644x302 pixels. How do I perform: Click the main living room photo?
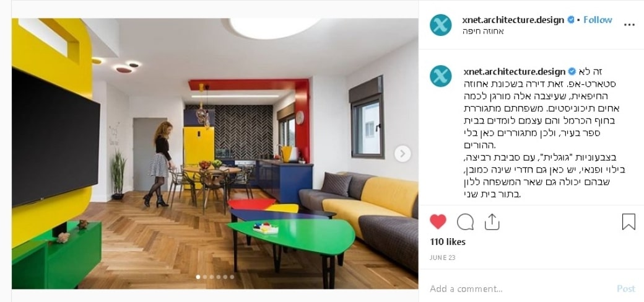[215, 153]
